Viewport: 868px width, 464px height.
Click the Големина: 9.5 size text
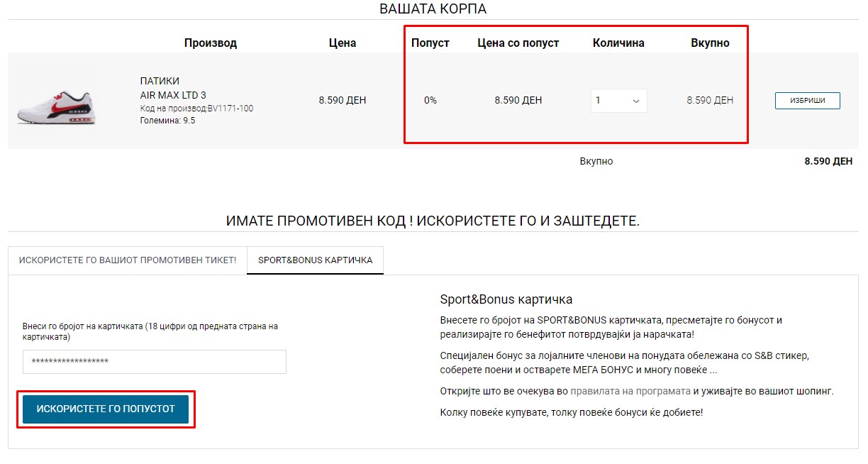[x=167, y=121]
